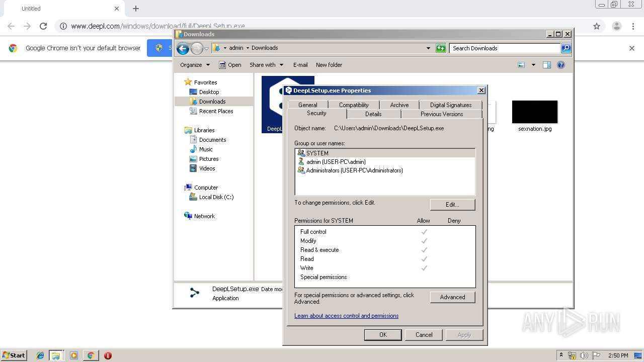
Task: Click the red antivirus taskbar icon
Action: click(x=108, y=355)
